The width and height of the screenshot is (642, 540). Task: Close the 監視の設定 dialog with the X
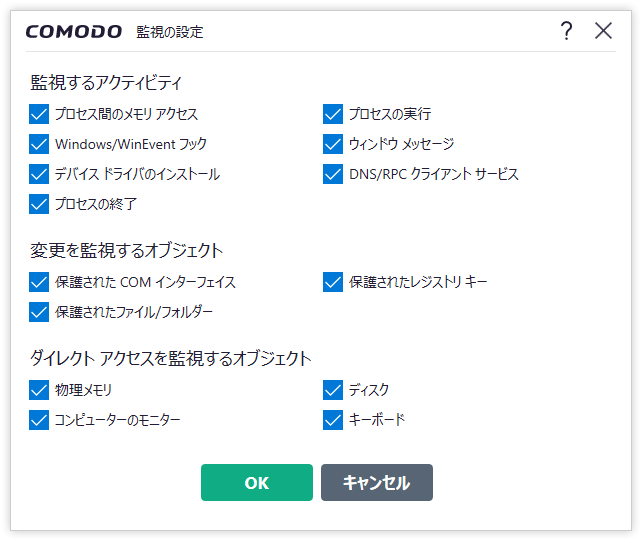(x=604, y=31)
